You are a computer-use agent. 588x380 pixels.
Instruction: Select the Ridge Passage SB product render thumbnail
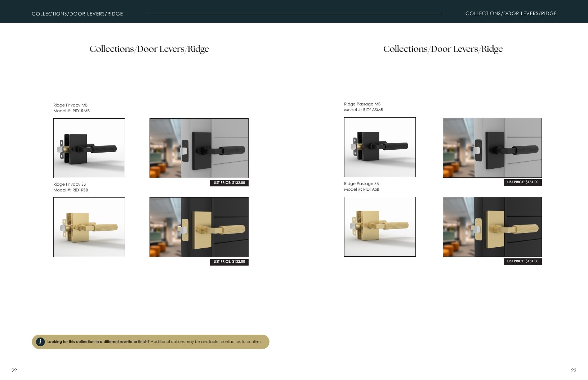pos(380,227)
